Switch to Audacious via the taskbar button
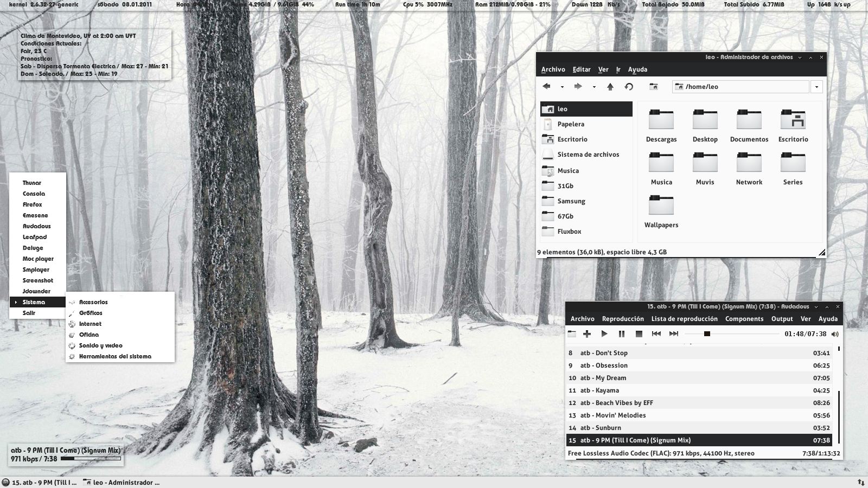The height and width of the screenshot is (488, 868). (x=40, y=483)
